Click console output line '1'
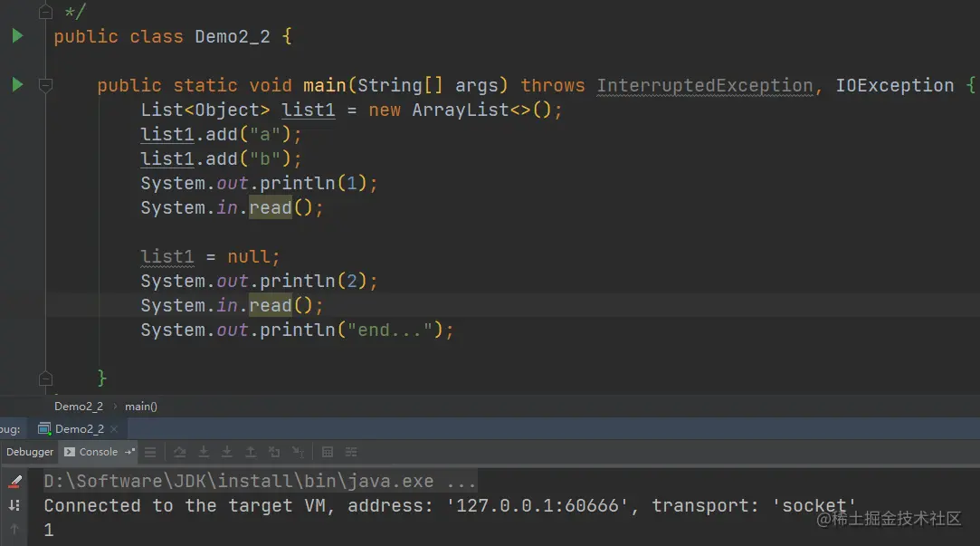This screenshot has width=980, height=546. (49, 530)
